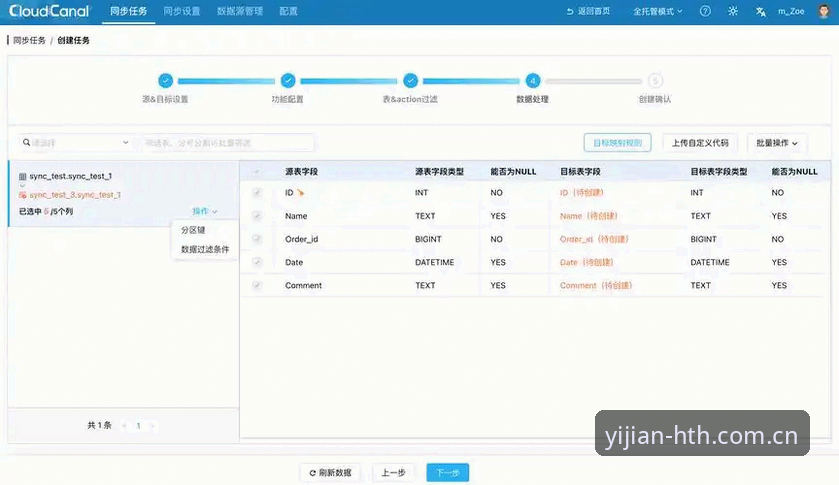Click the target table icon beside sync_test_3.sync_test_1
Image resolution: width=839 pixels, height=485 pixels.
coord(22,195)
